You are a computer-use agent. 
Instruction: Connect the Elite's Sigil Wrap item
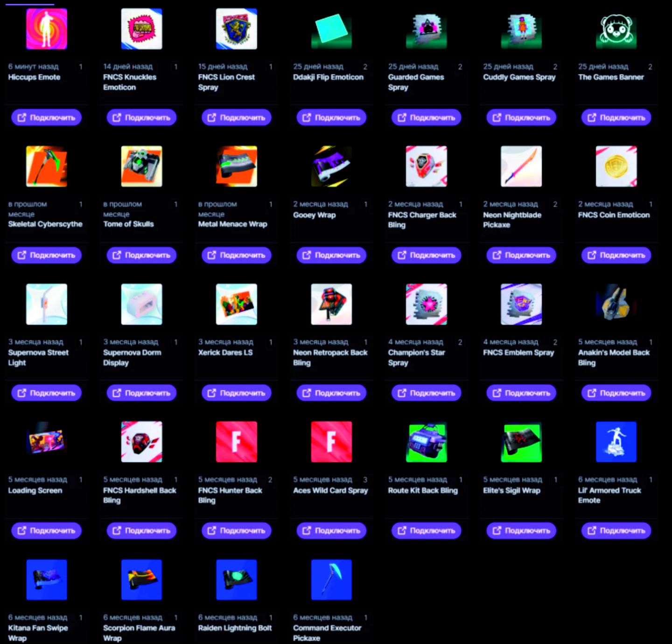pyautogui.click(x=521, y=531)
